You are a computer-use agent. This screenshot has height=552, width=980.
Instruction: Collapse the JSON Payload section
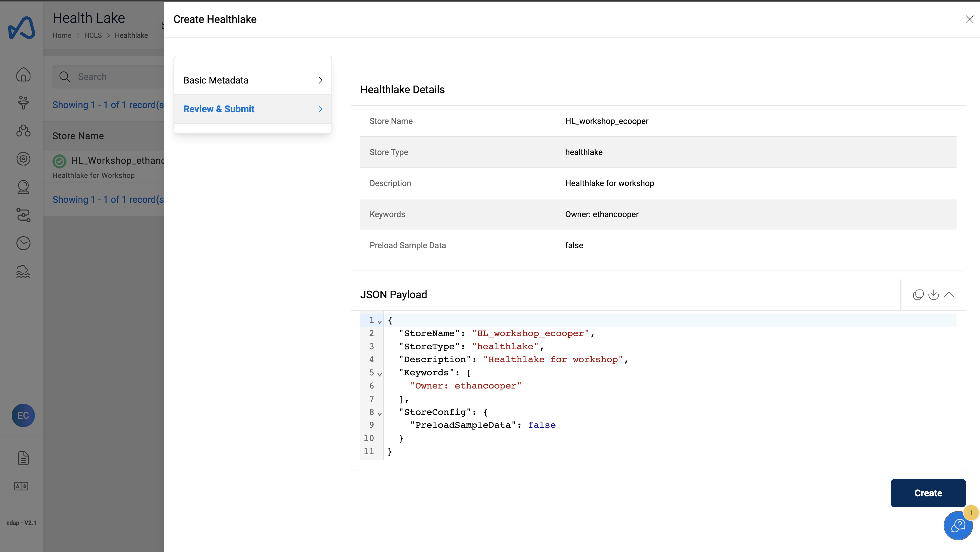coord(949,294)
